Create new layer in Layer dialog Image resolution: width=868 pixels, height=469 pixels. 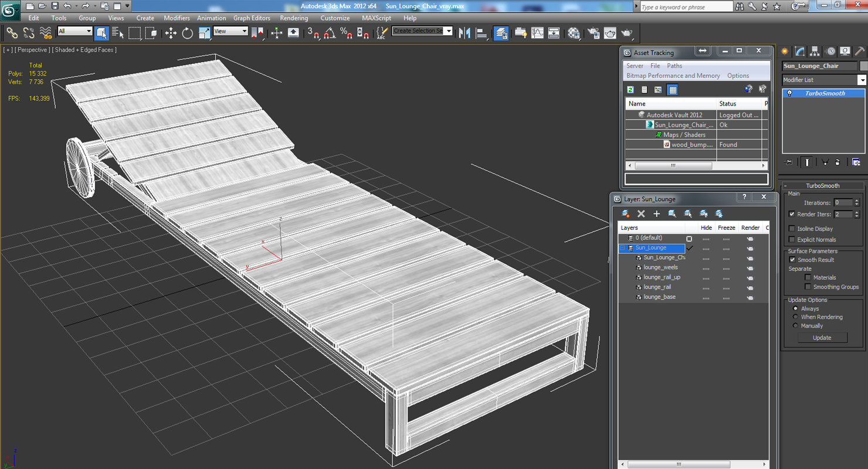click(x=626, y=214)
